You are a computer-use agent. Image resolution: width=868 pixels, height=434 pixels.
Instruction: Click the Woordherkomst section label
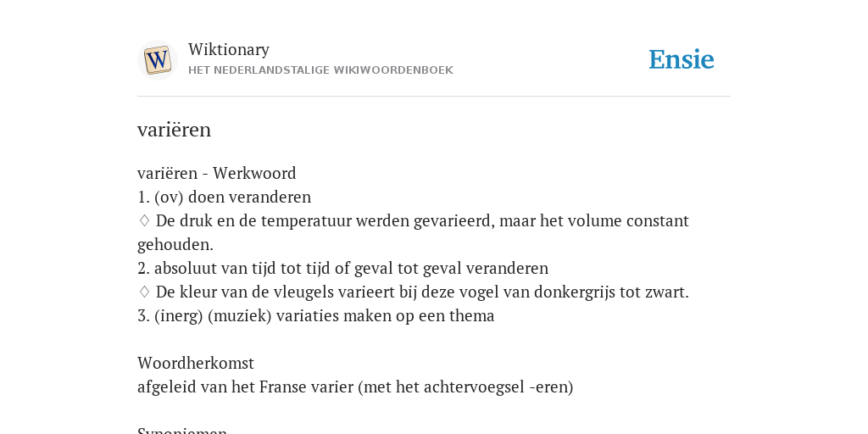pos(196,363)
